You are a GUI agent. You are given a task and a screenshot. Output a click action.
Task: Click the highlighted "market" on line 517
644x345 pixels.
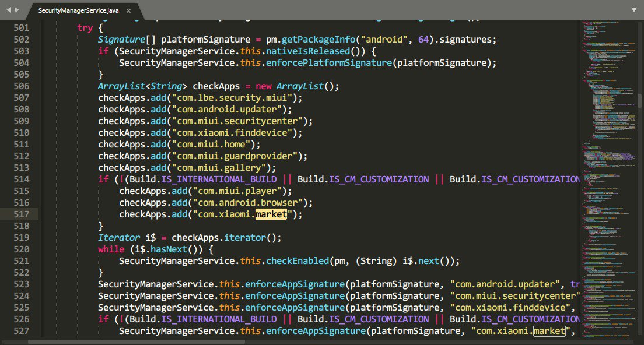[x=271, y=214]
